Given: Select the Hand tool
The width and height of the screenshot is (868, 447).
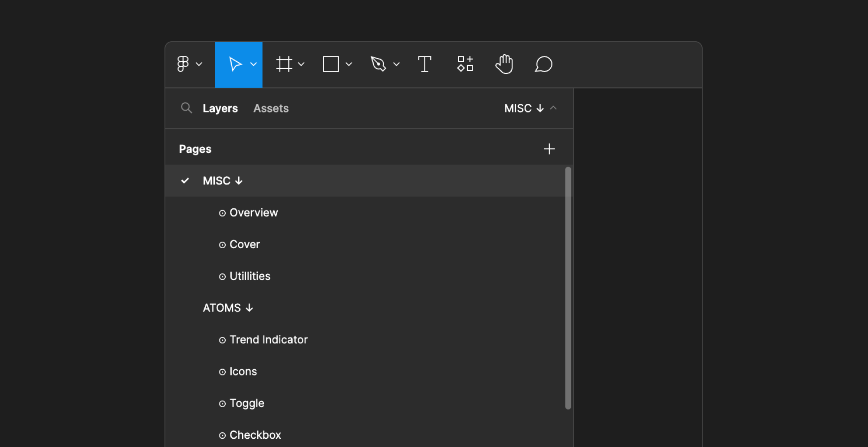Looking at the screenshot, I should pyautogui.click(x=504, y=64).
